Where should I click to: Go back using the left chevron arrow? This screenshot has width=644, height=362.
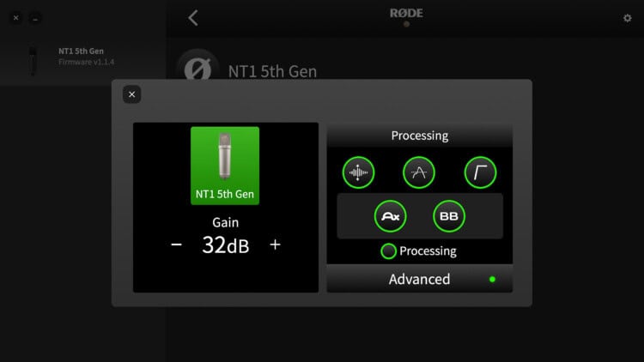[x=193, y=18]
